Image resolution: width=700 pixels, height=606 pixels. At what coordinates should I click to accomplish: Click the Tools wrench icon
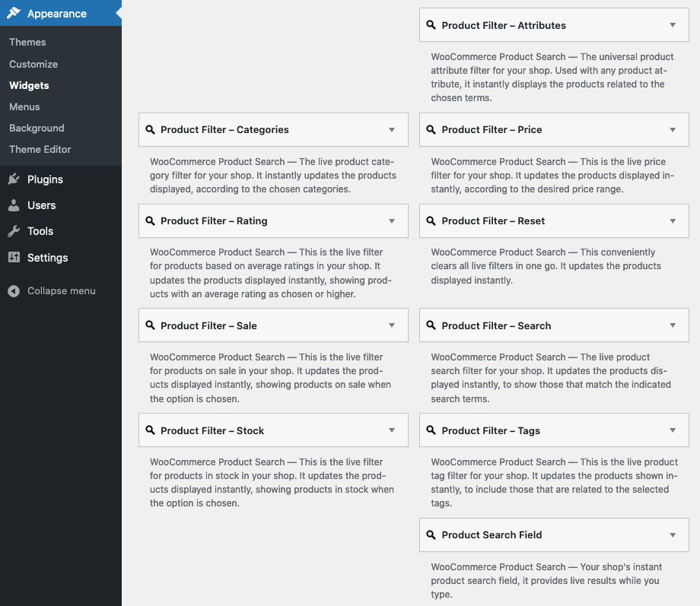tap(14, 231)
